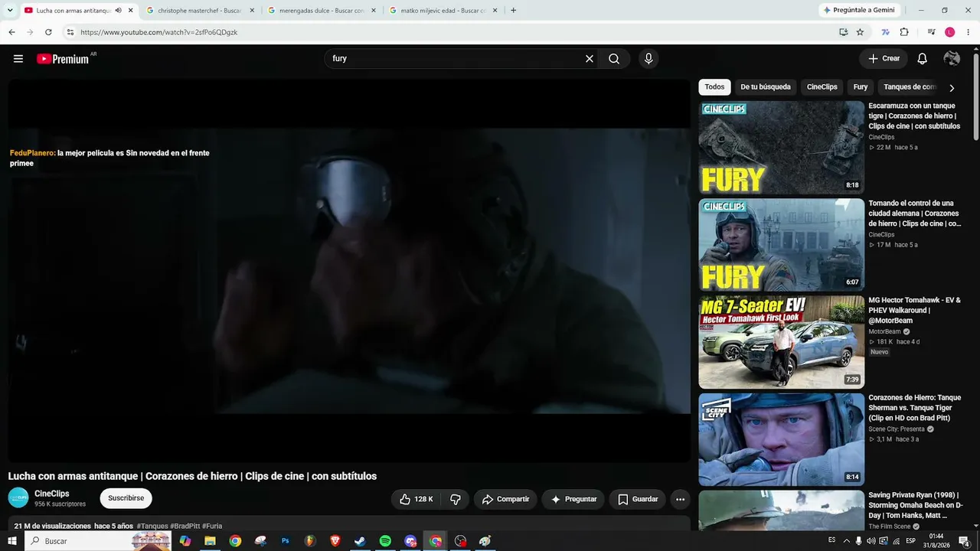The image size is (980, 551).
Task: Install app icon in the address bar
Action: point(843,32)
